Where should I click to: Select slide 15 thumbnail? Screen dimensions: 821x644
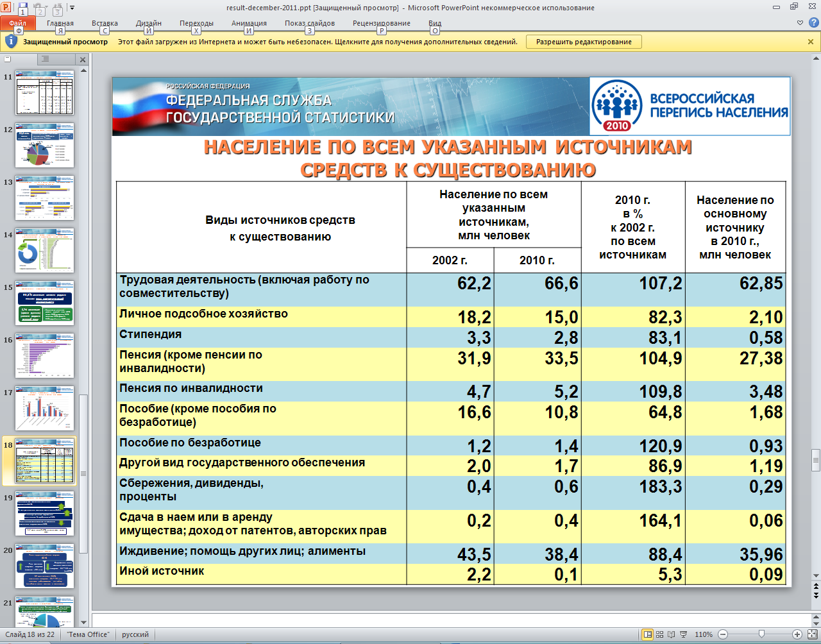click(x=44, y=303)
